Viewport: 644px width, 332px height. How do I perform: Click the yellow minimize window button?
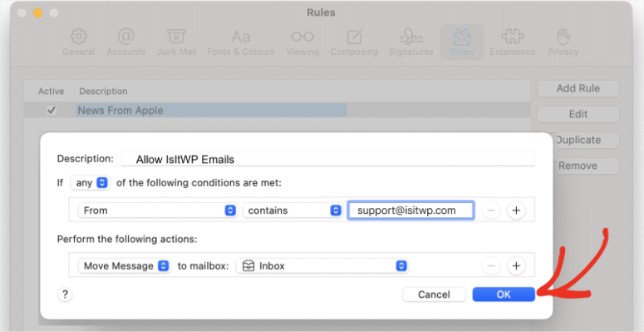pos(37,12)
